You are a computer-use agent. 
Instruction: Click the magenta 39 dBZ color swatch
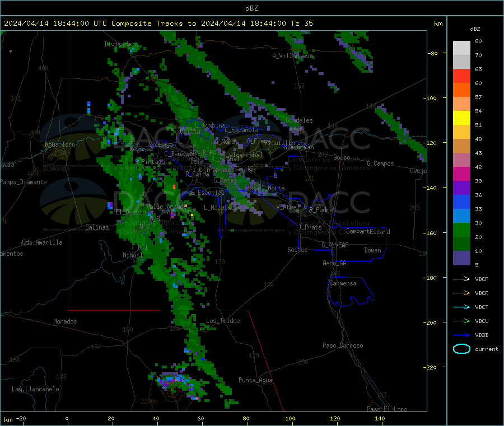pos(461,174)
